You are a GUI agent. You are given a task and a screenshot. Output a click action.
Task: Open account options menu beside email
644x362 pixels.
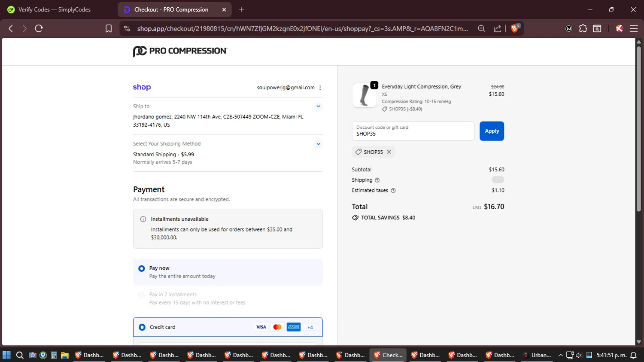pos(320,88)
